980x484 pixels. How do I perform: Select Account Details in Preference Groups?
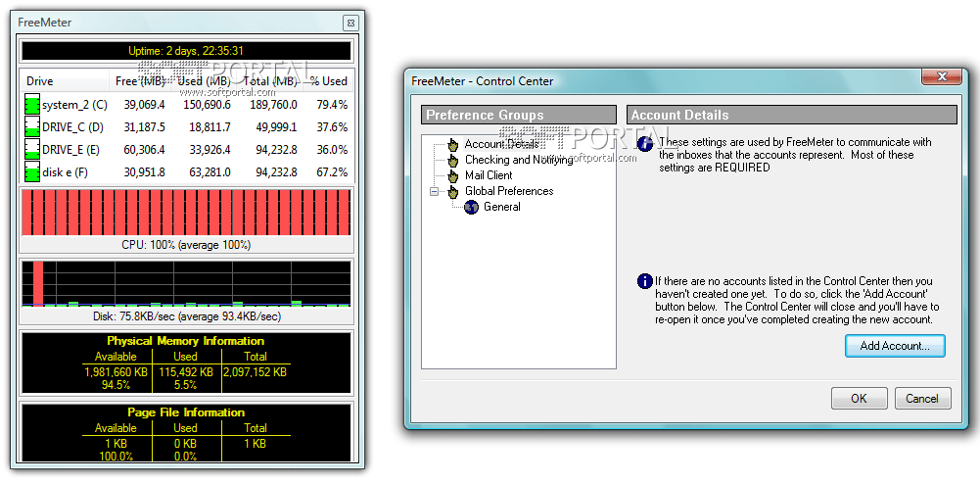(501, 144)
